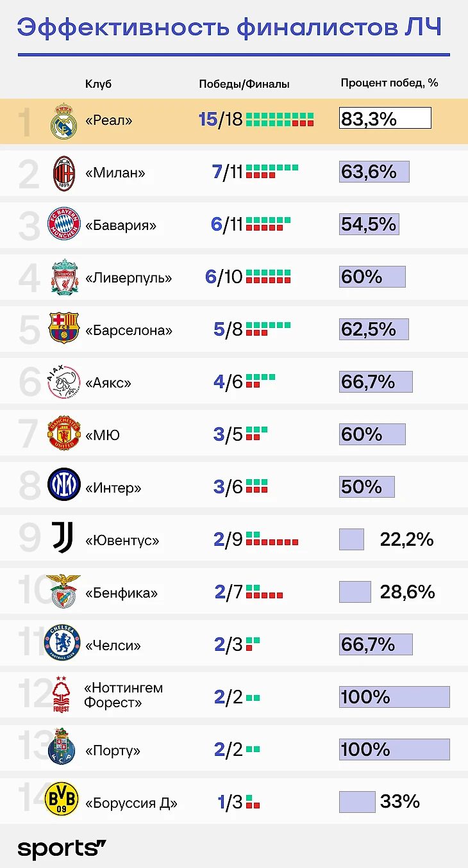
Task: Click the Juventus club logo
Action: (63, 537)
